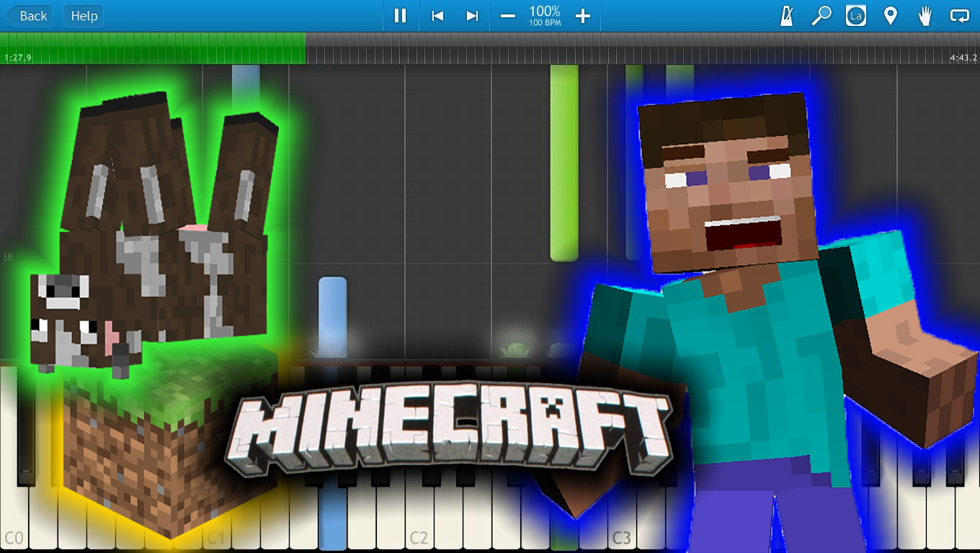Click the short blue falling note
The height and width of the screenshot is (553, 980).
332,315
